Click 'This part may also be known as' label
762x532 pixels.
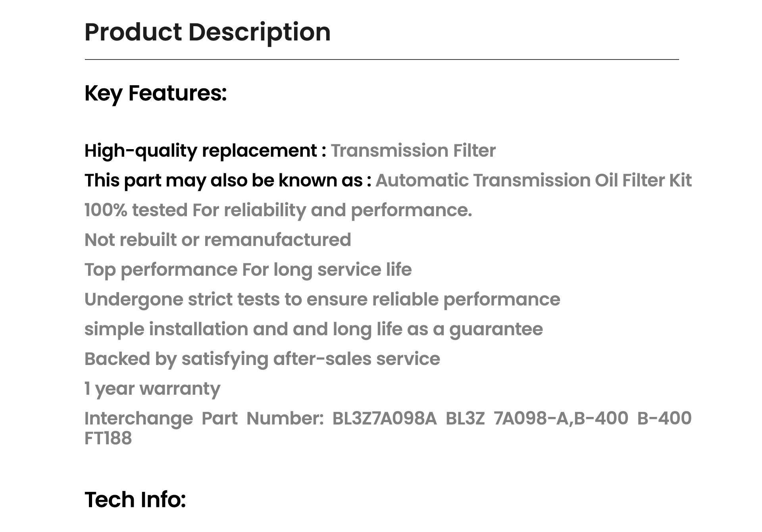[228, 181]
